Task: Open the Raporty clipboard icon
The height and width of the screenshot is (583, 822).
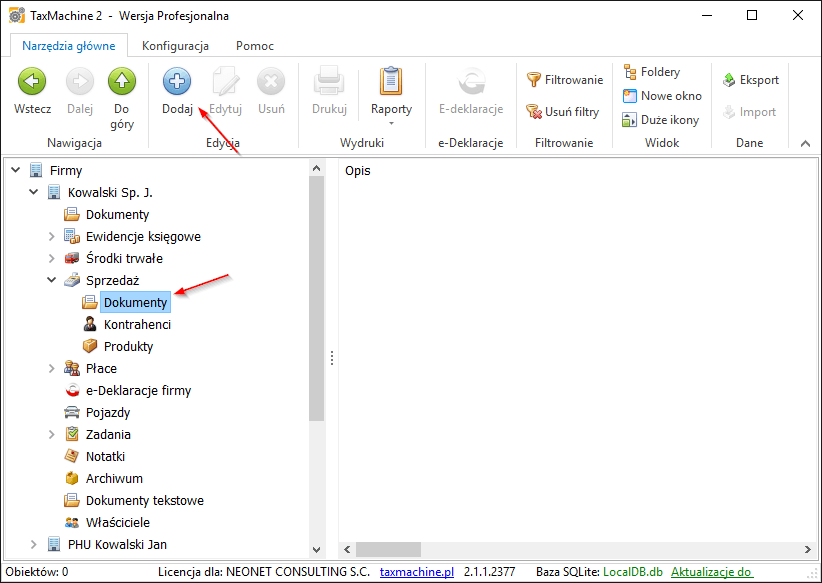Action: (x=391, y=82)
